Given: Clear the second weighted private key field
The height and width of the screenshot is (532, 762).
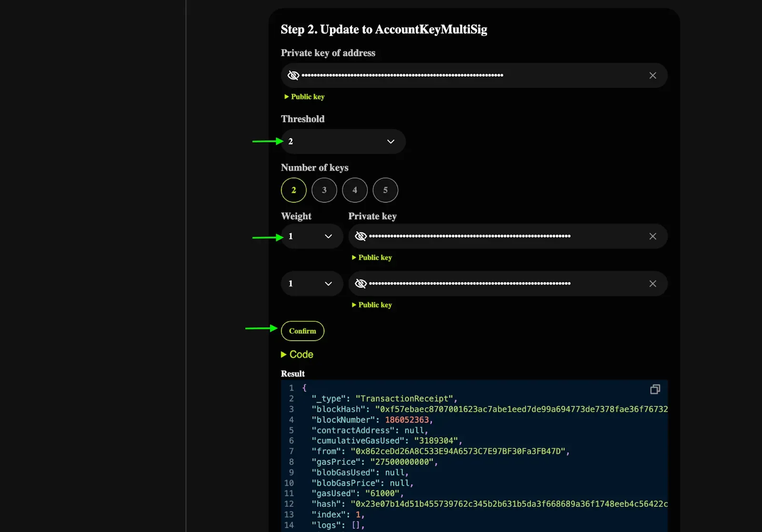Looking at the screenshot, I should 652,284.
